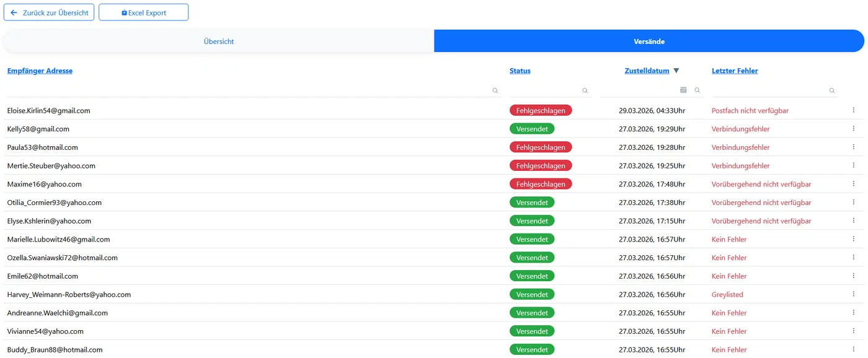Switch to the Übersicht tab
868x358 pixels.
coord(219,41)
